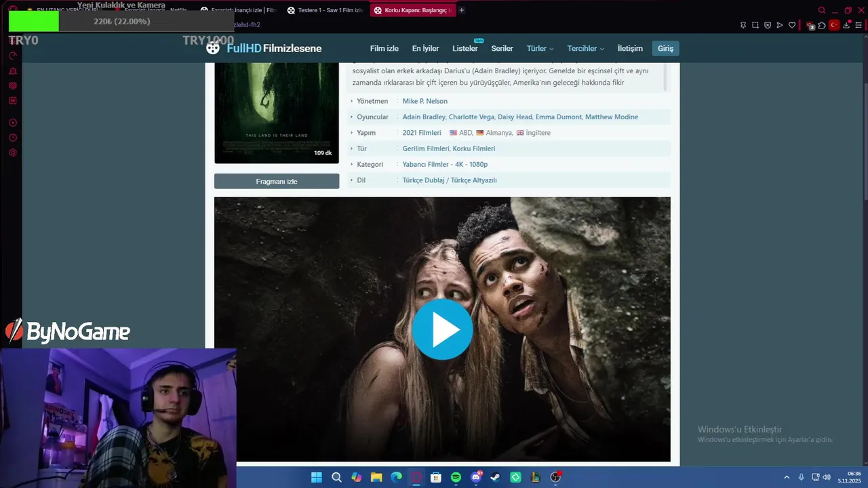Open the Seriler menu item
This screenshot has height=488, width=868.
coord(502,48)
